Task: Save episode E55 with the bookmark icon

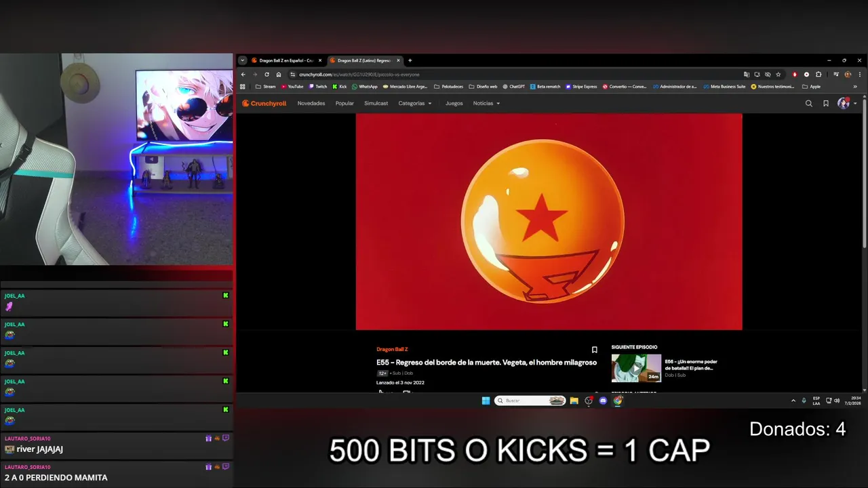Action: [594, 350]
